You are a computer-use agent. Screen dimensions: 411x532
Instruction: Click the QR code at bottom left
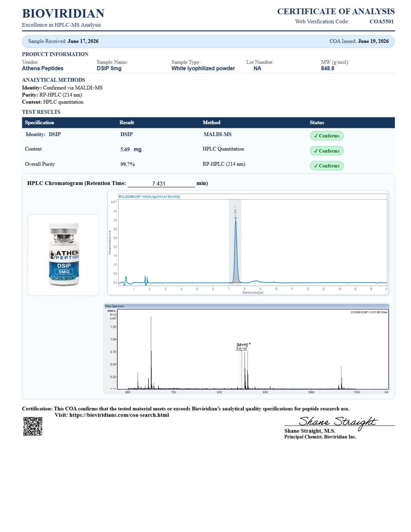tap(33, 426)
